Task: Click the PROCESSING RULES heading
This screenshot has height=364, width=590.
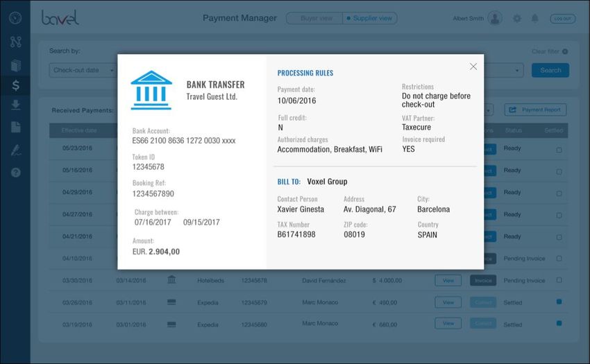Action: click(x=305, y=73)
